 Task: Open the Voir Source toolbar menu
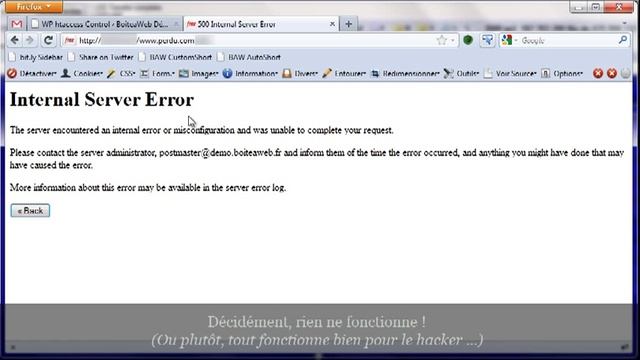[x=510, y=73]
